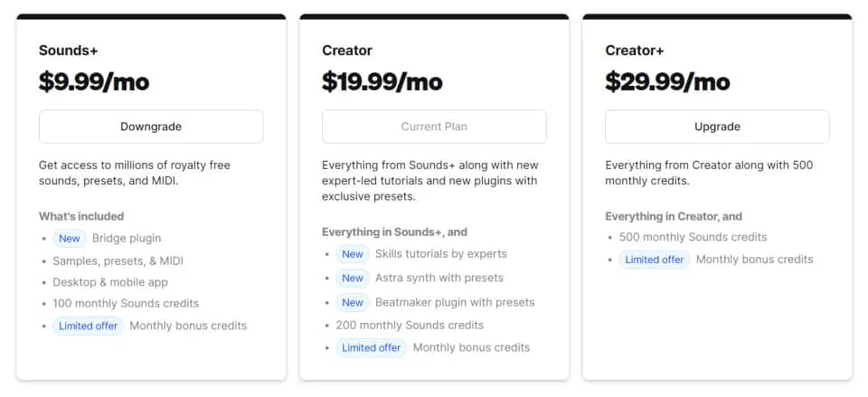Click the New badge beside Bridge plugin

(70, 239)
